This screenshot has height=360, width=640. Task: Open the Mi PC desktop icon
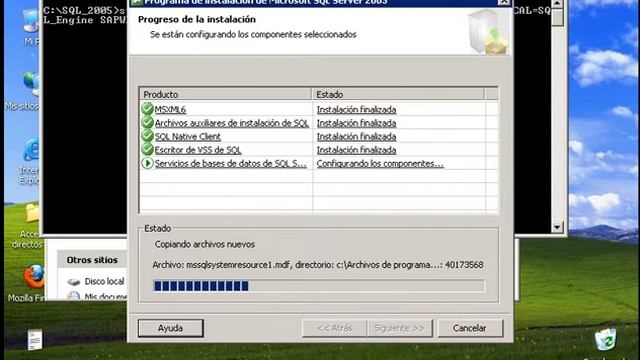pos(31,21)
